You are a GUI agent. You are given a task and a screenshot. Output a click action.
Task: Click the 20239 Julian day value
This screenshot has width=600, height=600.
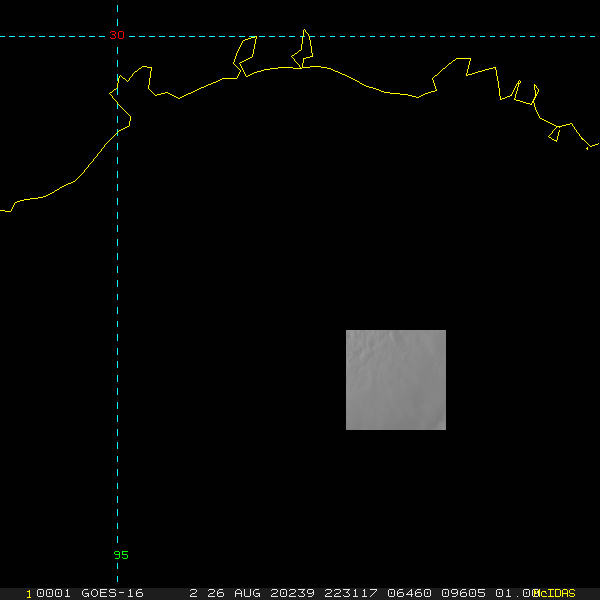click(294, 593)
